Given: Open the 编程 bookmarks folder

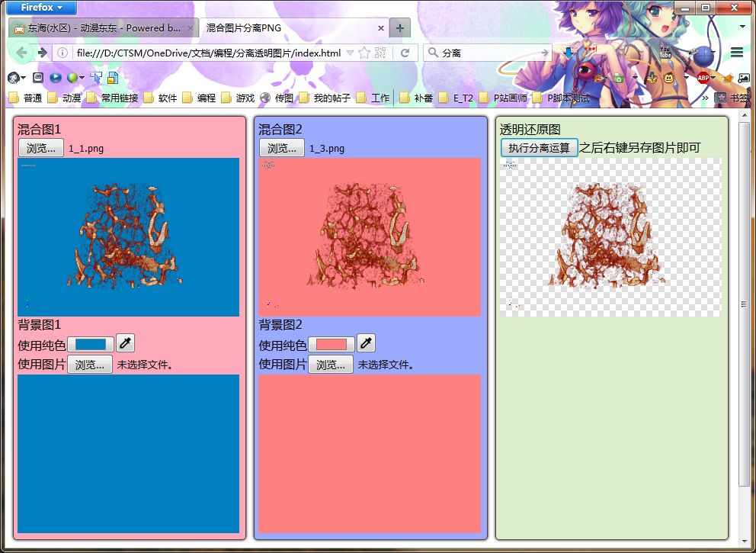Looking at the screenshot, I should tap(200, 98).
